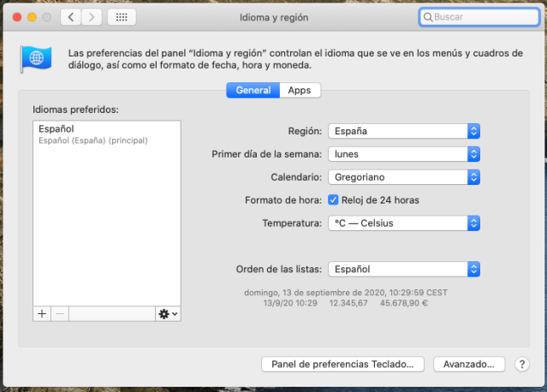Click the Avanzado button
The height and width of the screenshot is (392, 547).
click(469, 364)
